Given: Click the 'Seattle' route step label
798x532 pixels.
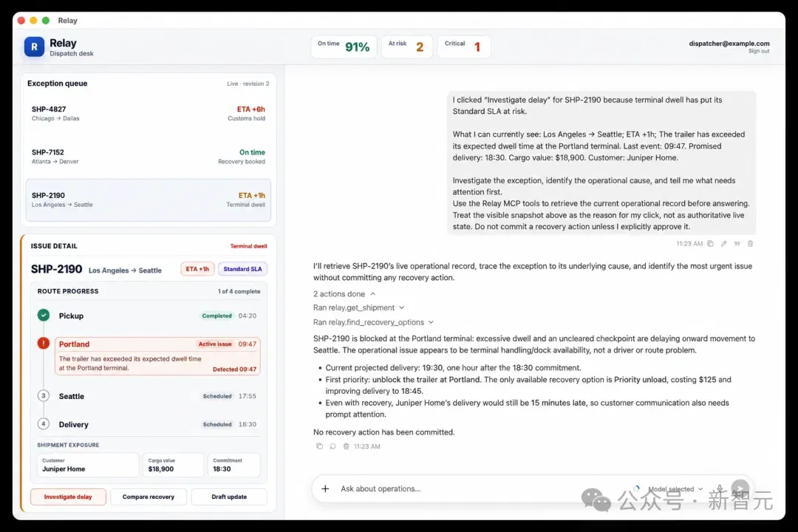Looking at the screenshot, I should (x=72, y=396).
